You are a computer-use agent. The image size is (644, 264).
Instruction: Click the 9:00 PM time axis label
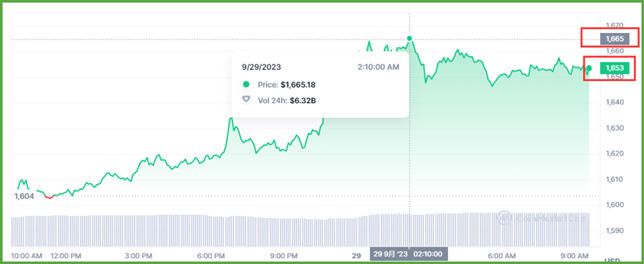click(284, 255)
